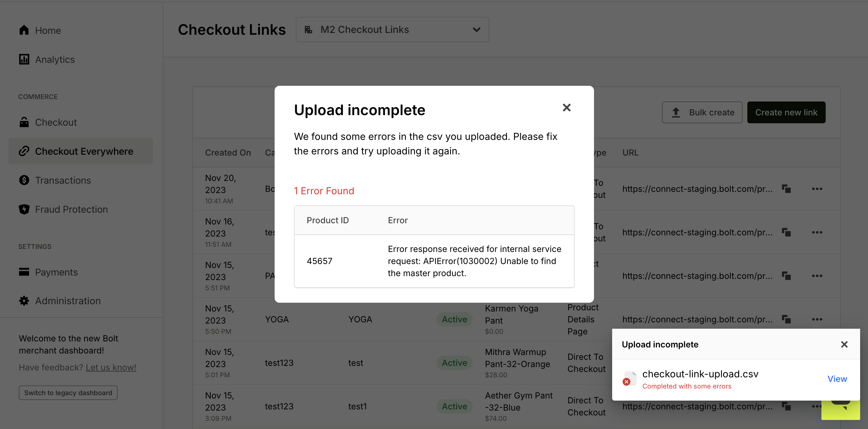Screen dimensions: 868x429
Task: Click the Error column header in dialog
Action: coord(398,220)
